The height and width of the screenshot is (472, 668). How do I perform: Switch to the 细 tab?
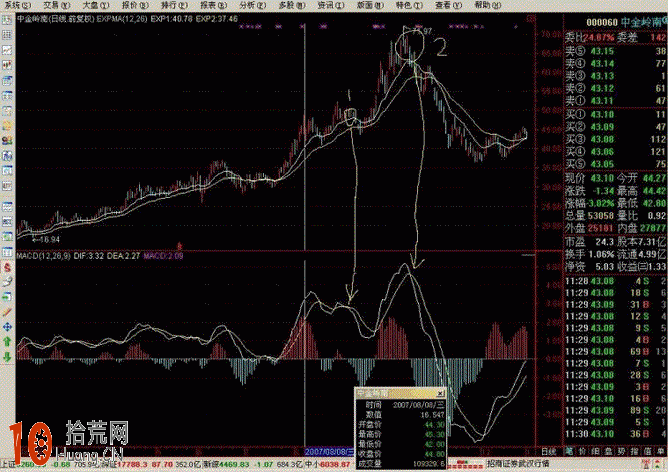point(596,451)
